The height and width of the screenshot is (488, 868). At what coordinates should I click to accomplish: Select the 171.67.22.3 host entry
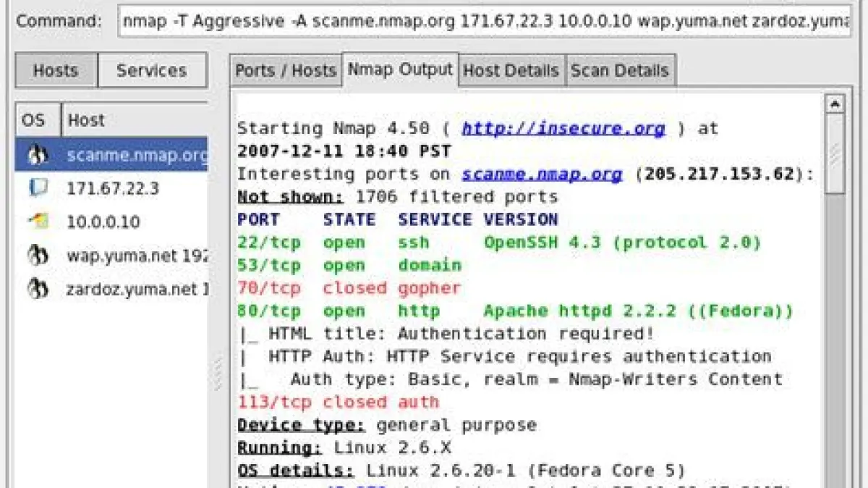click(x=113, y=188)
